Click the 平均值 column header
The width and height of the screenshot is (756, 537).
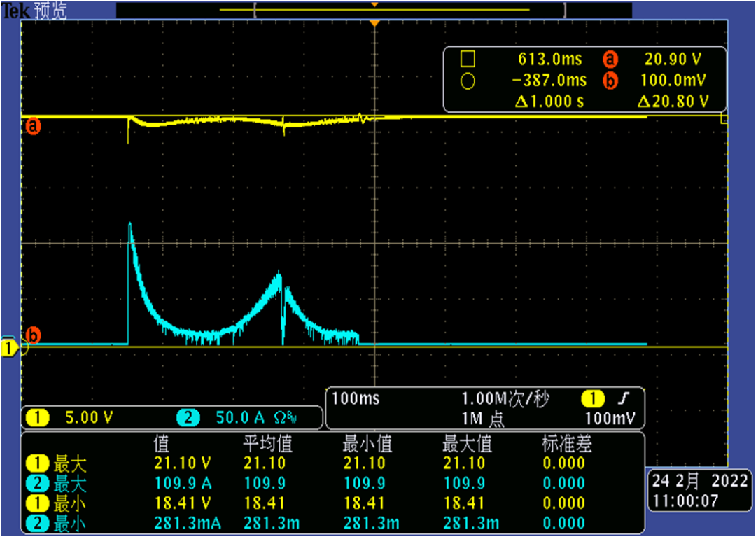(267, 444)
